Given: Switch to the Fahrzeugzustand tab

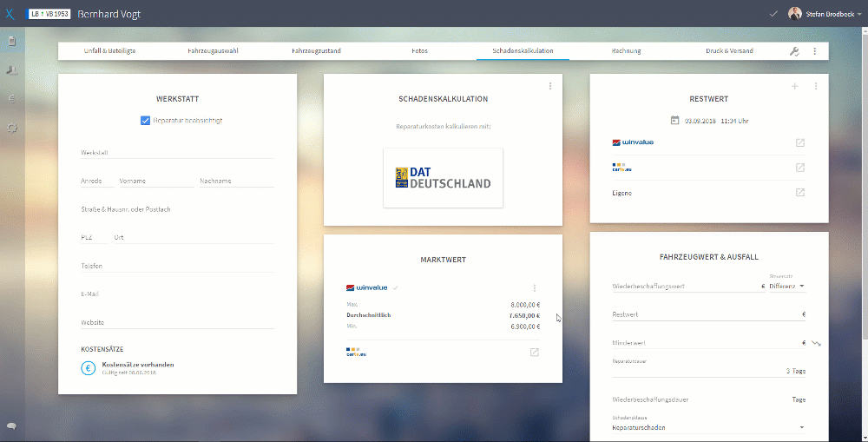Looking at the screenshot, I should [x=316, y=51].
